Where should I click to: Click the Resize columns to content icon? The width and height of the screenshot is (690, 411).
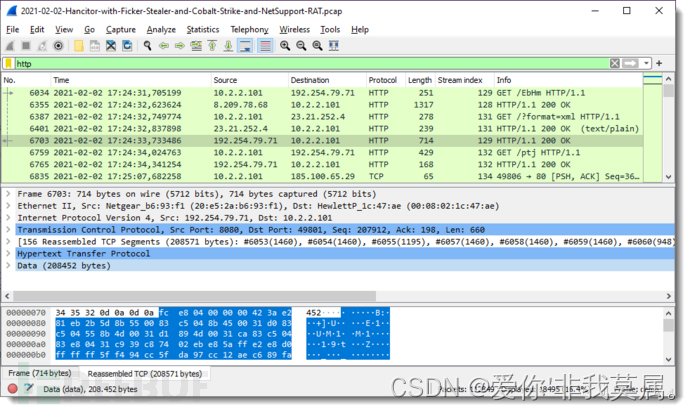[x=334, y=46]
